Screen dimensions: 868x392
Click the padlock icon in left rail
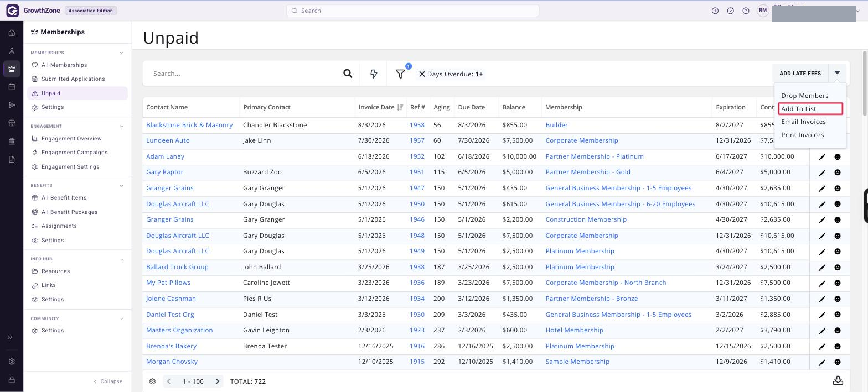pyautogui.click(x=12, y=380)
